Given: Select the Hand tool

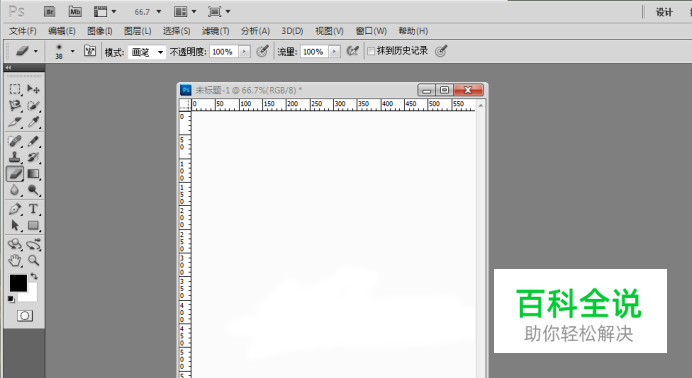Looking at the screenshot, I should 15,261.
